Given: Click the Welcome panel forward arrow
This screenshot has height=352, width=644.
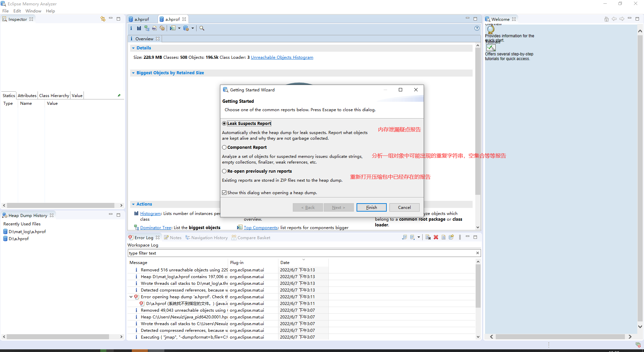Looking at the screenshot, I should click(622, 19).
